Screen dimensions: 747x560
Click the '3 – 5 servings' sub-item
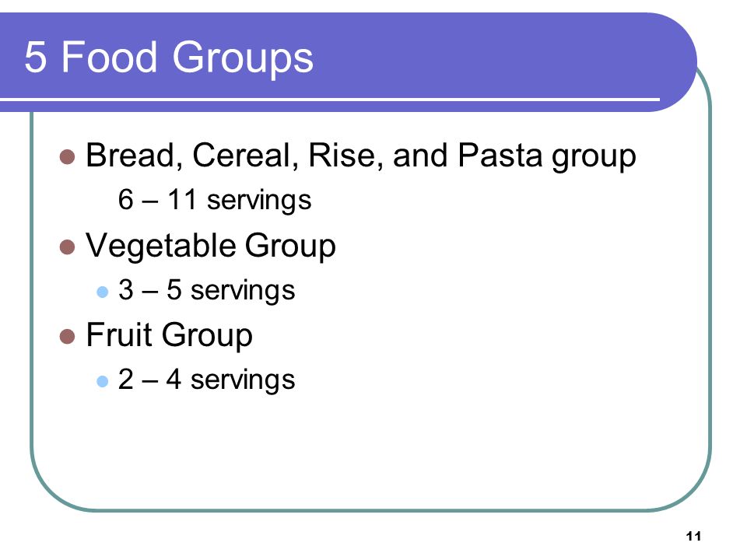pyautogui.click(x=206, y=290)
